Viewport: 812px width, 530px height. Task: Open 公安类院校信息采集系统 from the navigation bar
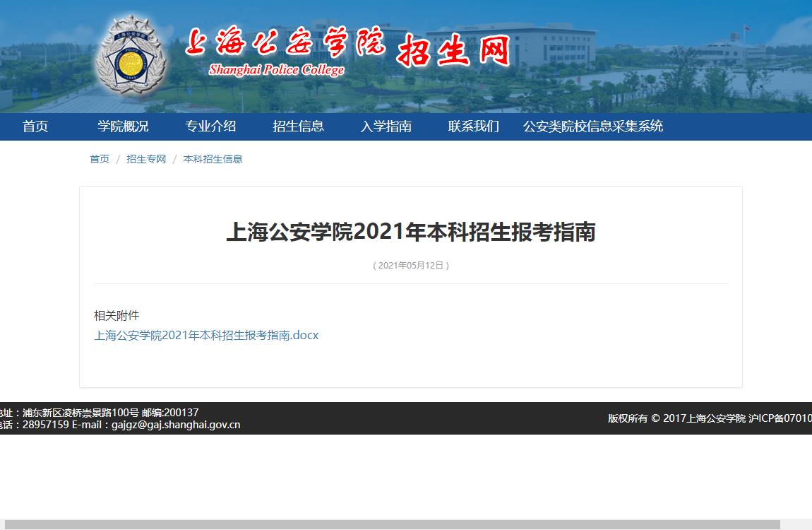click(592, 126)
